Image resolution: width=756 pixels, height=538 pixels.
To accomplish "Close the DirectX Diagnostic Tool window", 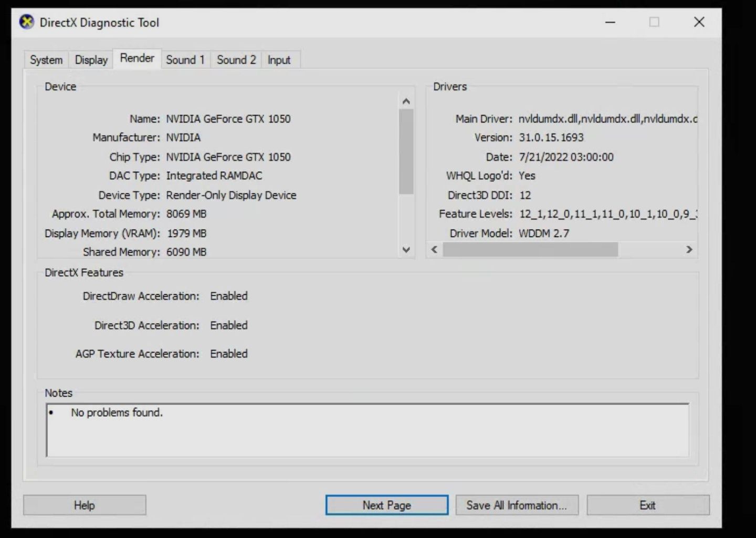I will [x=699, y=22].
